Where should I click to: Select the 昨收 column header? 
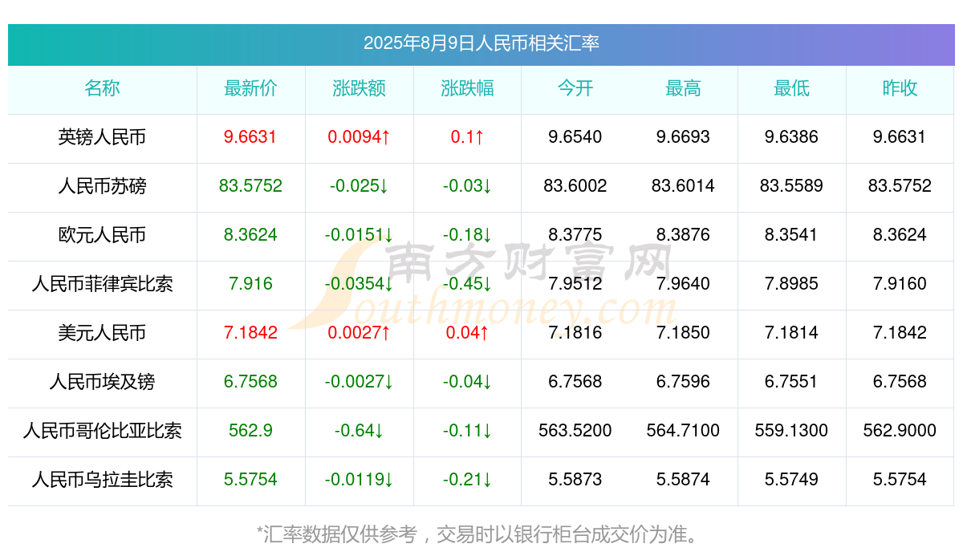coord(900,88)
